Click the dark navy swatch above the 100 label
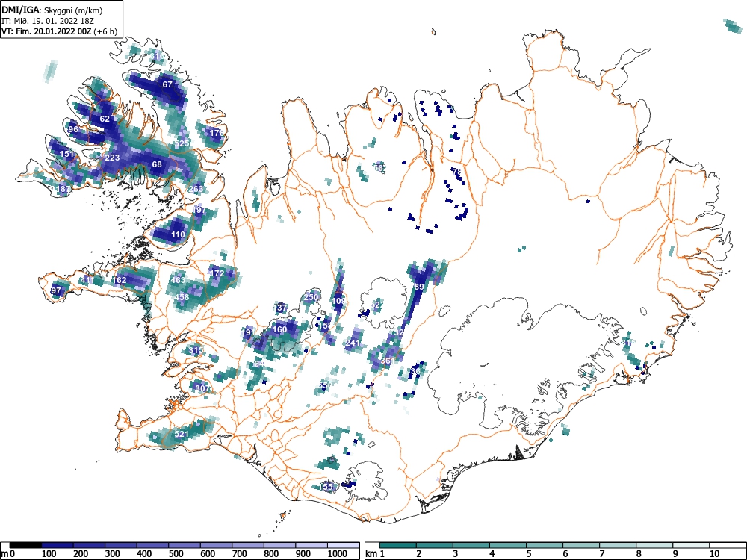Viewport: 747px width, 560px height. [58, 545]
